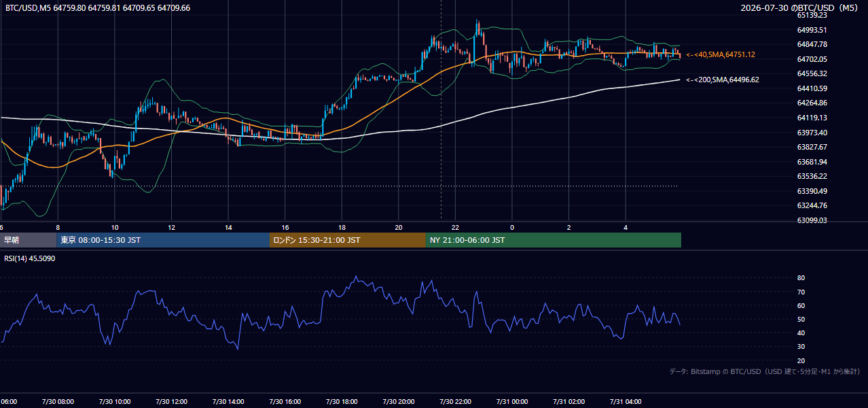
Task: Click price axis value 64556.32
Action: [812, 73]
